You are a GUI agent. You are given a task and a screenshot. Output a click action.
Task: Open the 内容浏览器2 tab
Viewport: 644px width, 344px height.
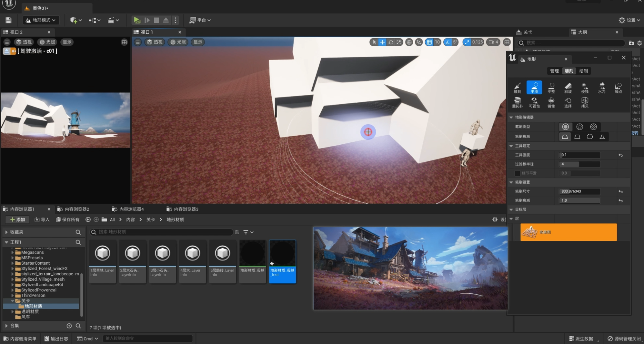coord(77,209)
